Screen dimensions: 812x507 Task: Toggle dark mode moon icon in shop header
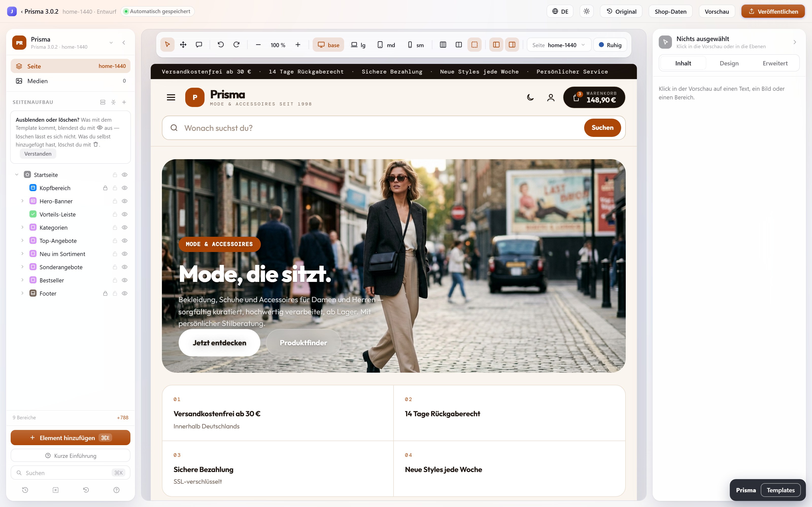[x=530, y=97]
